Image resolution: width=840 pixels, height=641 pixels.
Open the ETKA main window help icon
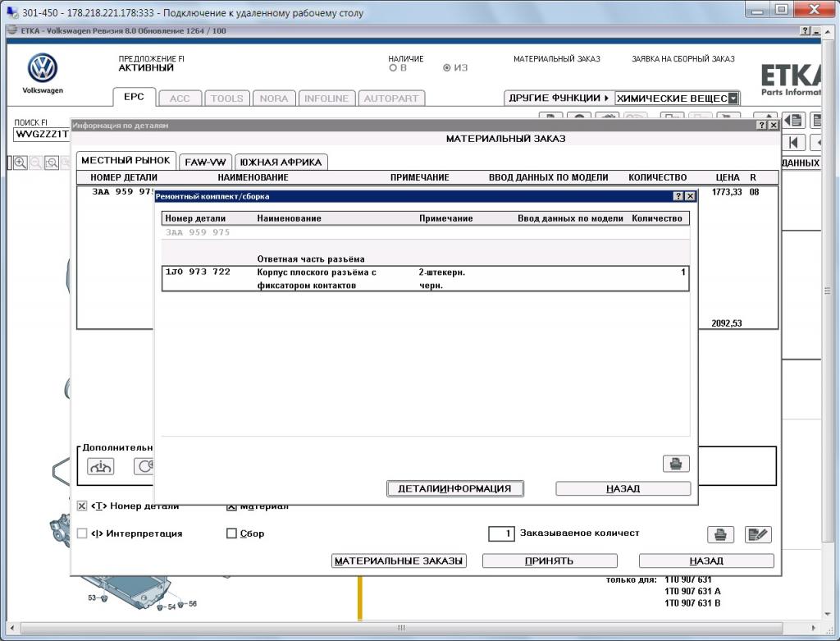(806, 31)
